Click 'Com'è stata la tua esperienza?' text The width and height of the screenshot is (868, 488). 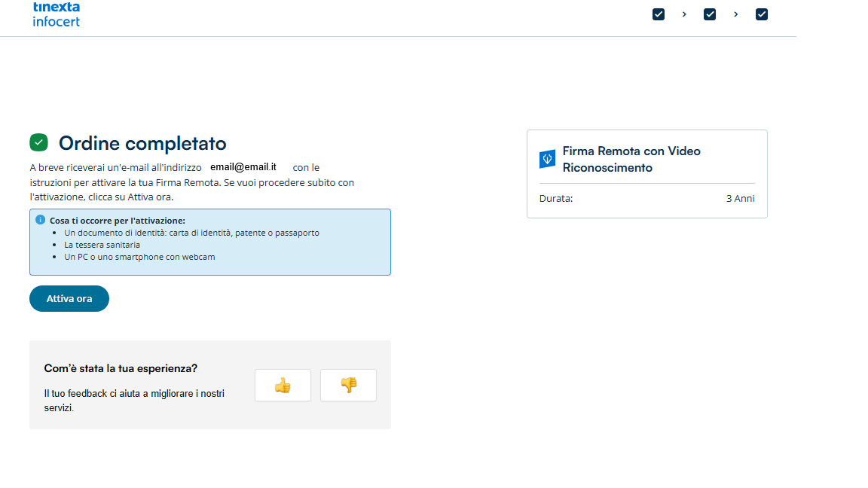click(121, 368)
